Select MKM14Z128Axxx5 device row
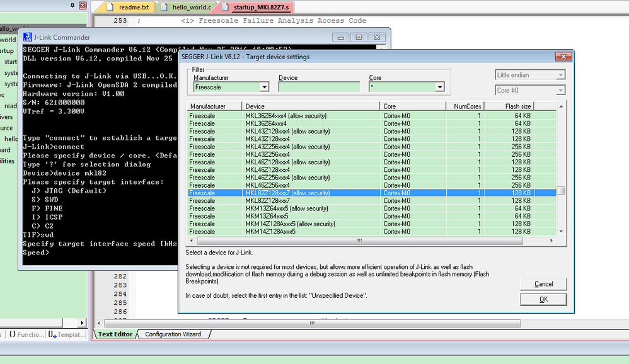 [x=371, y=232]
